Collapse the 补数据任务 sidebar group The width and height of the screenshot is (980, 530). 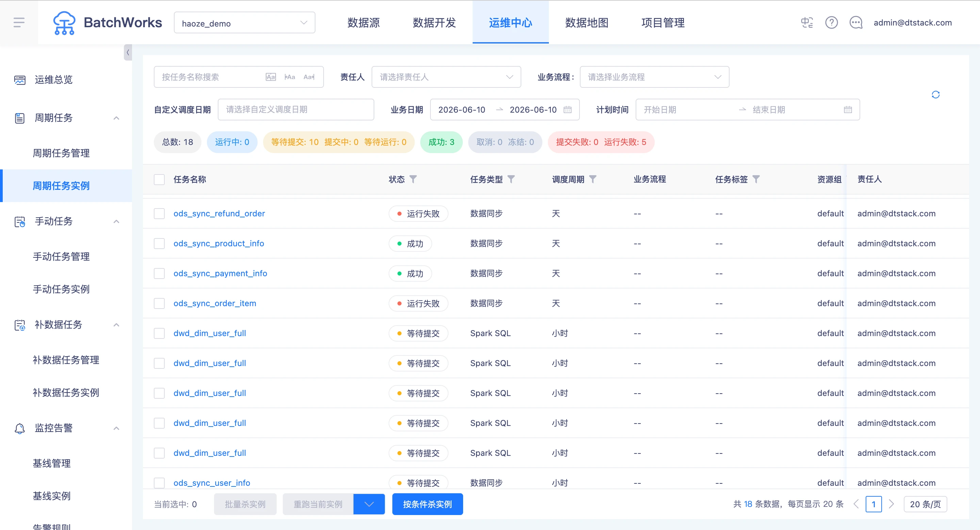pos(116,325)
